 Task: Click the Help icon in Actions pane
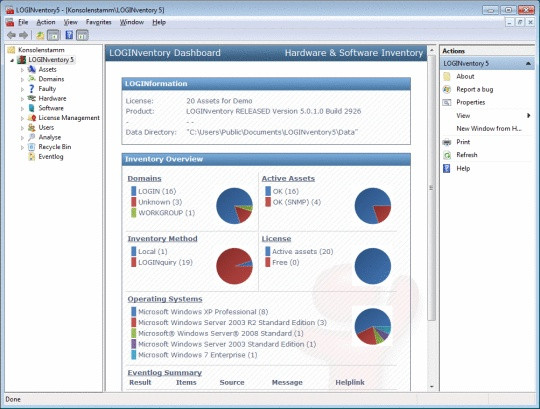[x=447, y=168]
